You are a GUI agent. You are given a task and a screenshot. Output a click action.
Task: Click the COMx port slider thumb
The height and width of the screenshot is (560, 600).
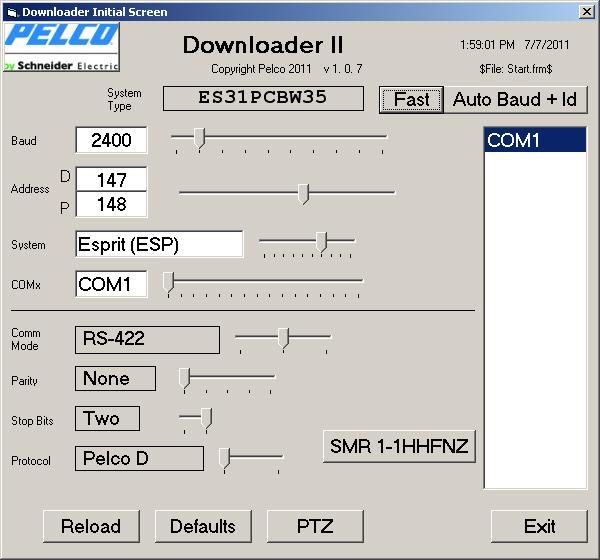point(168,282)
